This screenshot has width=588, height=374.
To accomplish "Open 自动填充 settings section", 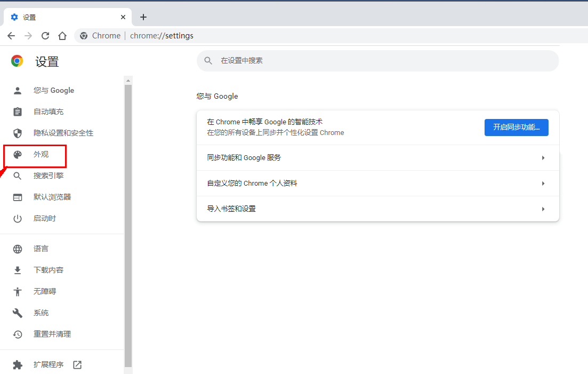I will [49, 112].
